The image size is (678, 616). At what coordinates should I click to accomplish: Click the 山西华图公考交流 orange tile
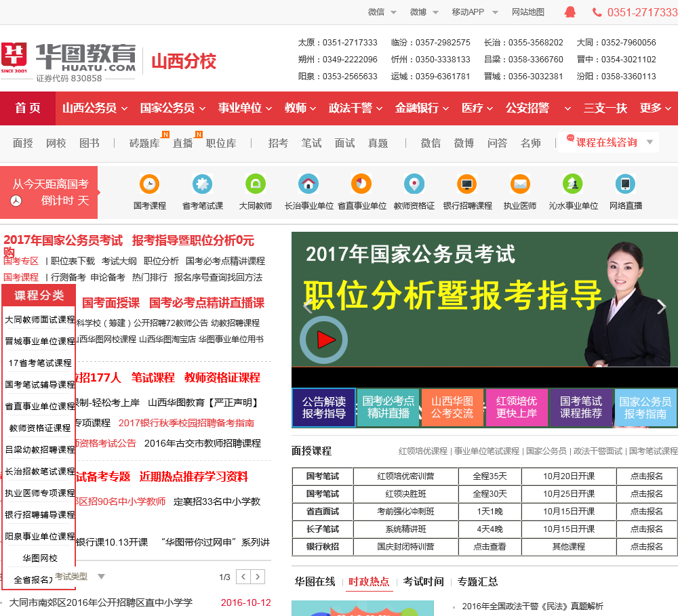coord(452,408)
